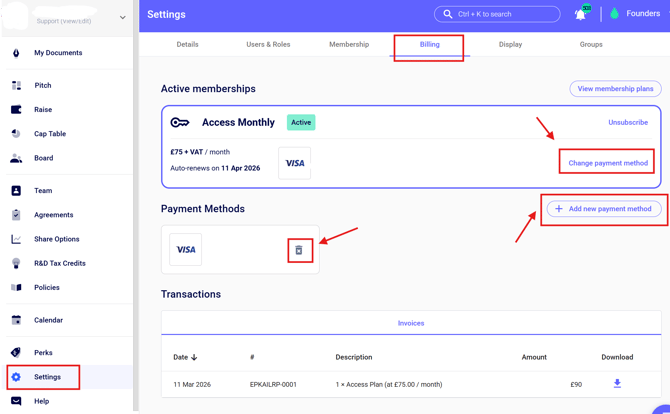Open My Documents from the sidebar
670x414 pixels.
[58, 53]
